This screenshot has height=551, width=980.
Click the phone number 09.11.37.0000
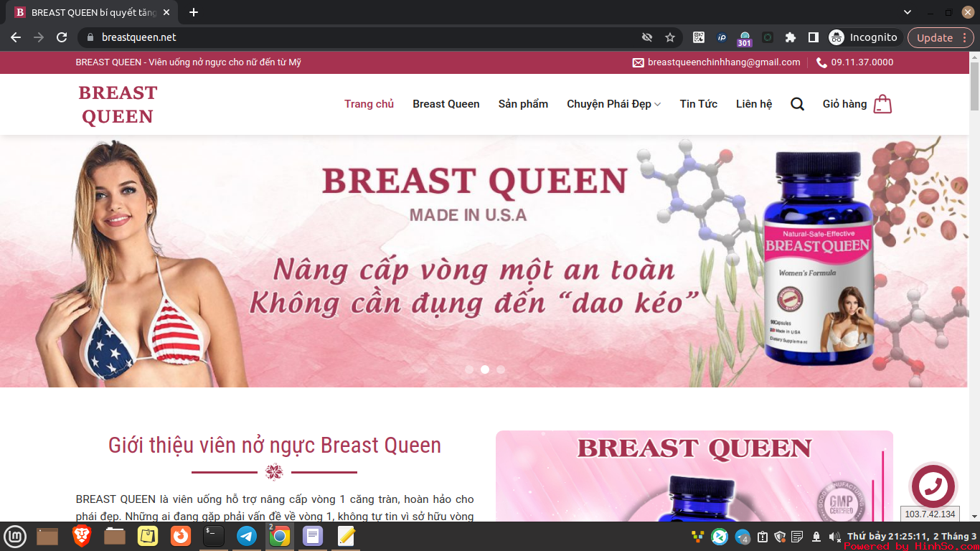pyautogui.click(x=862, y=62)
